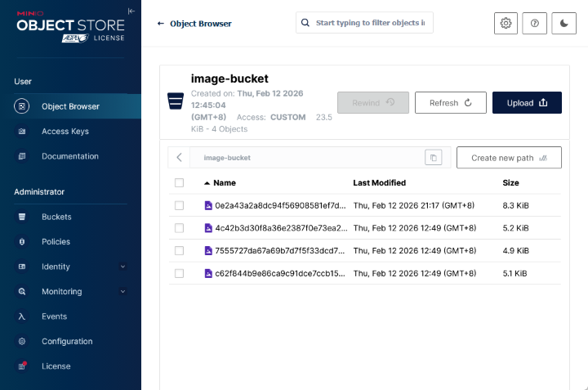Tick the select-all checkbox in table header
The width and height of the screenshot is (588, 390).
point(180,183)
